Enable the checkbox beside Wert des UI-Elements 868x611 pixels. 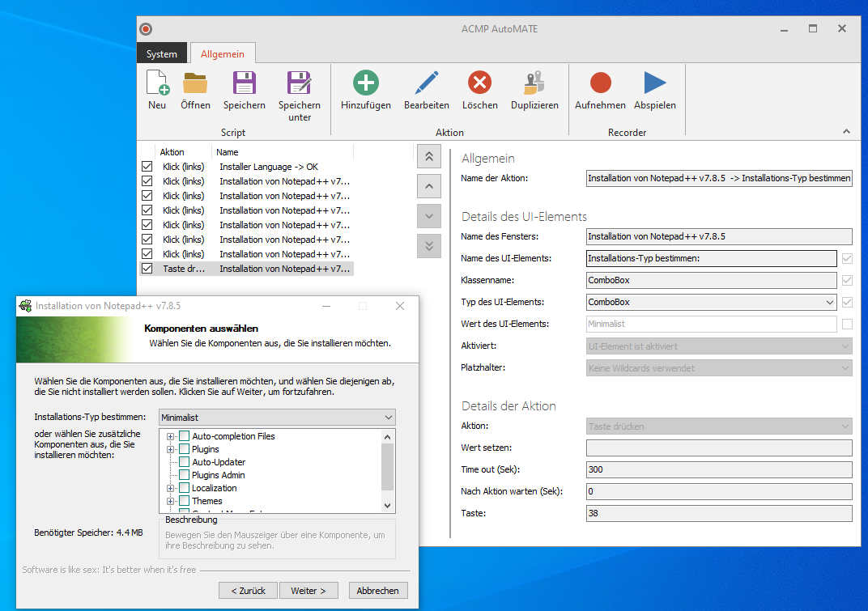[847, 325]
